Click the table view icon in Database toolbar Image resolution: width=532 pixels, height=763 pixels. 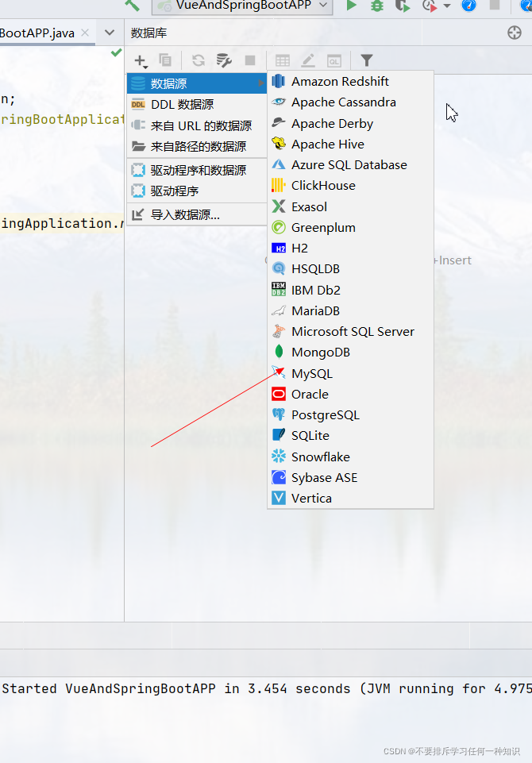(283, 61)
